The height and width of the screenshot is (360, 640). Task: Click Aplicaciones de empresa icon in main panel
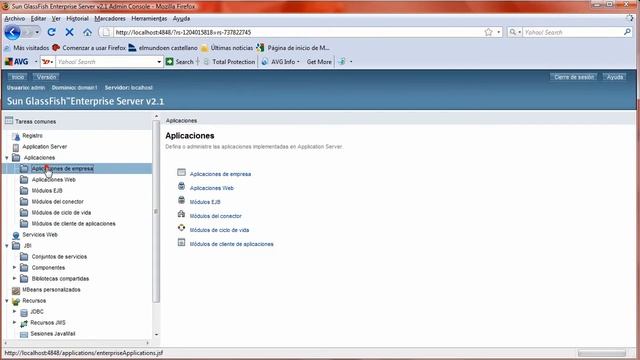pyautogui.click(x=181, y=173)
